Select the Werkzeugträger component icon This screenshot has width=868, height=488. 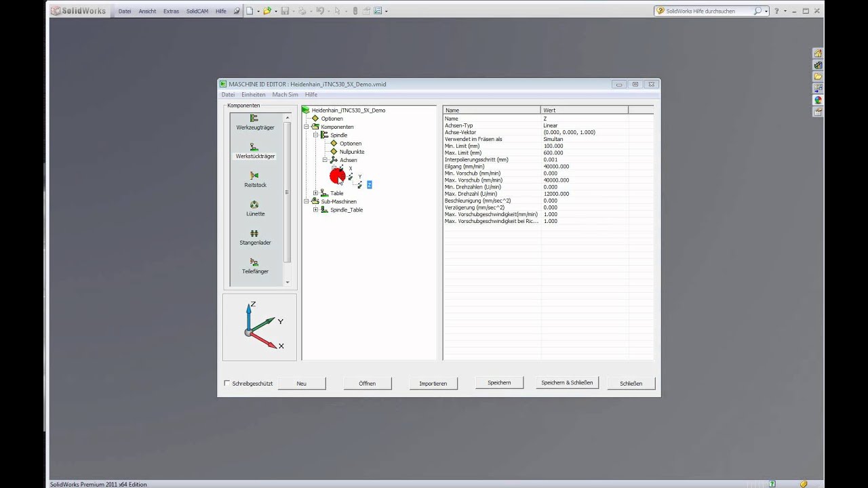tap(254, 119)
